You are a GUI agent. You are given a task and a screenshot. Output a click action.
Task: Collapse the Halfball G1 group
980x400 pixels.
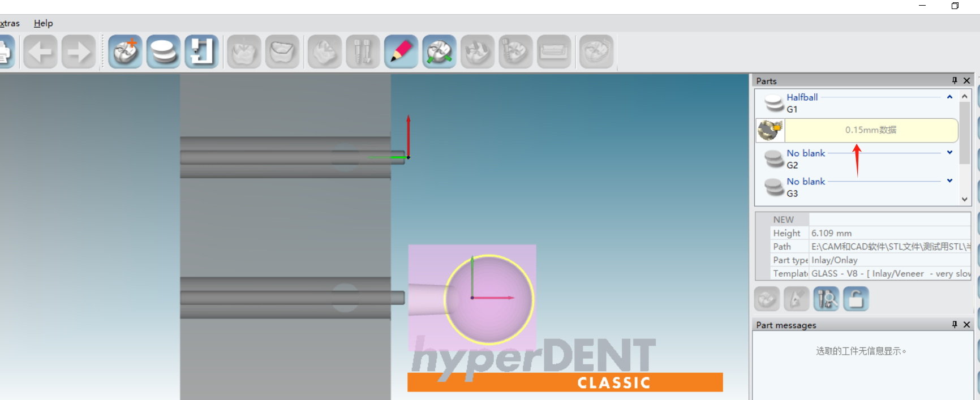coord(949,97)
